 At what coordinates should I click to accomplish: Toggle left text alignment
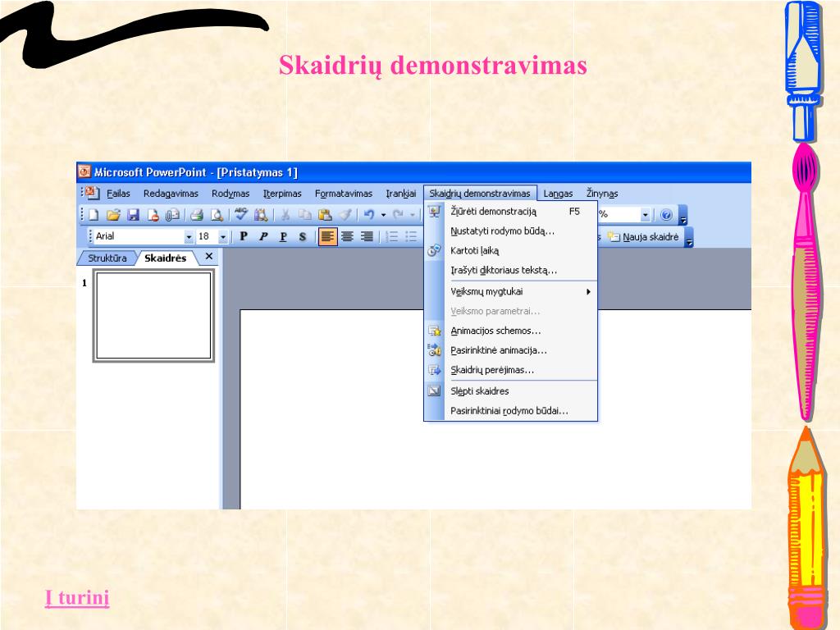(x=327, y=236)
